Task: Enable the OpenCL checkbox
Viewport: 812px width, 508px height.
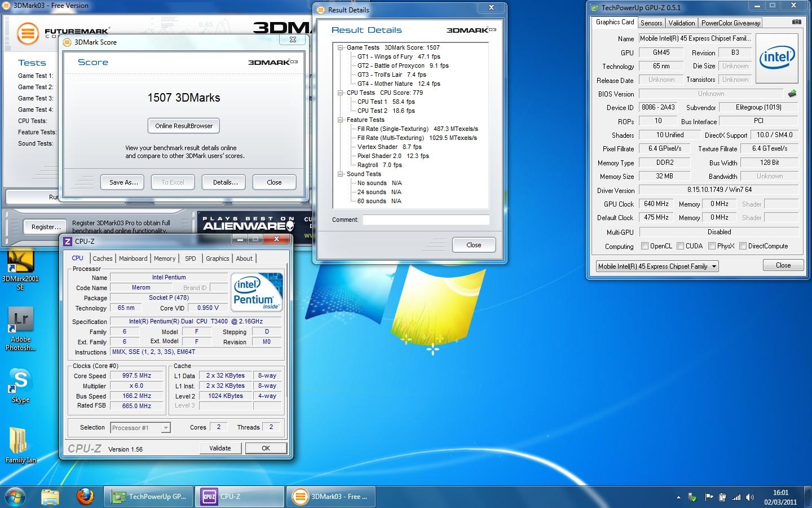Action: [645, 246]
